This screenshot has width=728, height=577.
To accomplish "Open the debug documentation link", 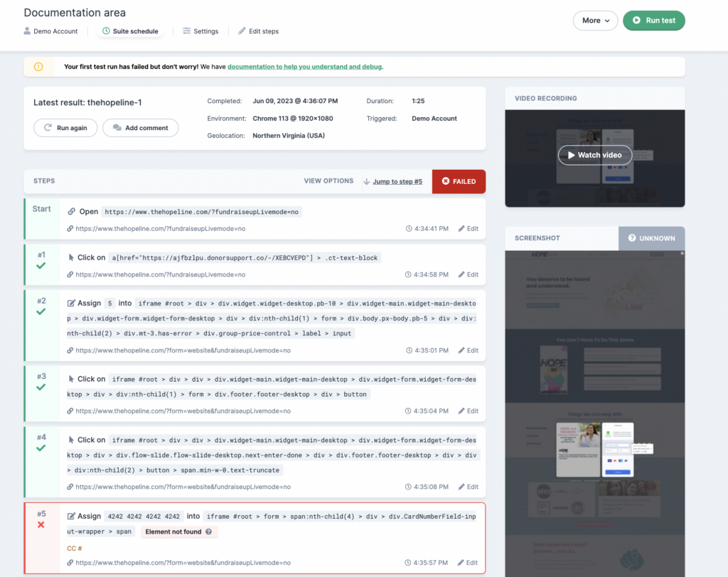I will coord(304,66).
